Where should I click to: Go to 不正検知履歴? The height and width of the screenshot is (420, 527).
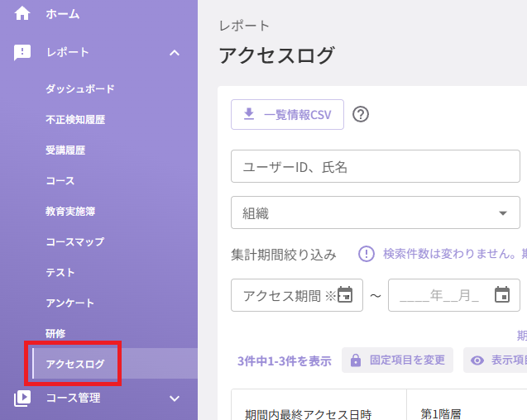click(75, 120)
